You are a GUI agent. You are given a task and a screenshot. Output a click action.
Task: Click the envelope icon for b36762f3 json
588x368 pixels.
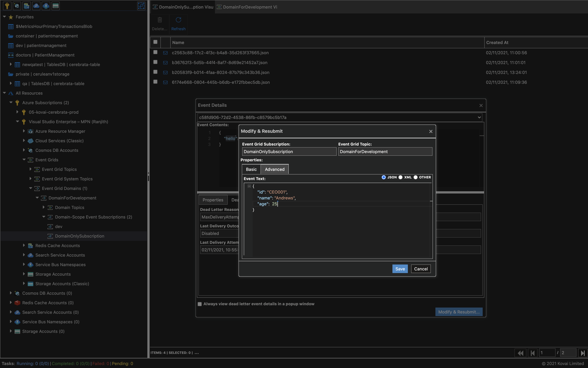click(165, 63)
